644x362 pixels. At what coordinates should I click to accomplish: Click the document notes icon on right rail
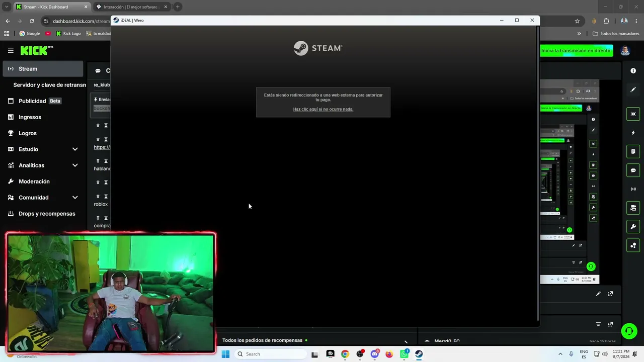[633, 151]
